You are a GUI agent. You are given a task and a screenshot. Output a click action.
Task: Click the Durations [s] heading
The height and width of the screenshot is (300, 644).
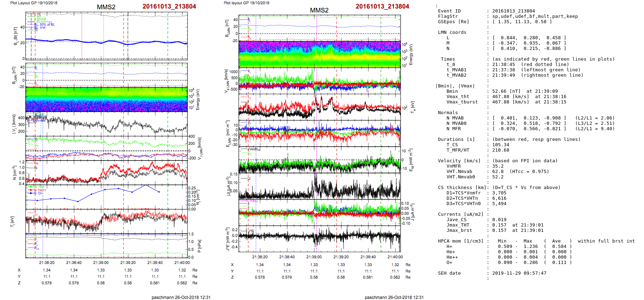[x=456, y=139]
